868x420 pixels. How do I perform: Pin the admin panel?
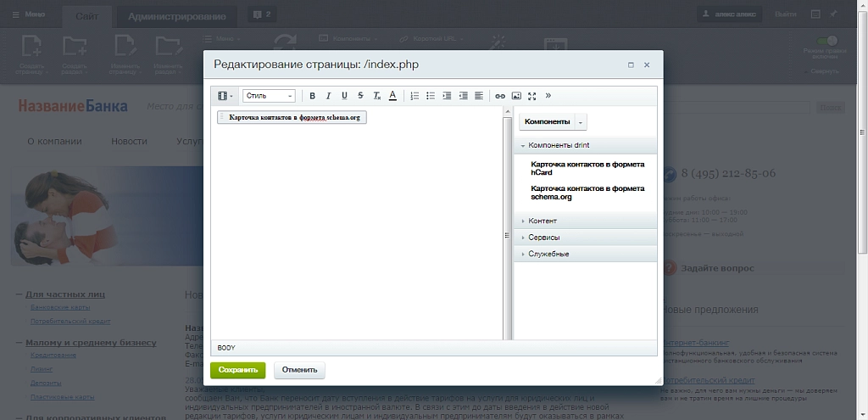click(833, 14)
